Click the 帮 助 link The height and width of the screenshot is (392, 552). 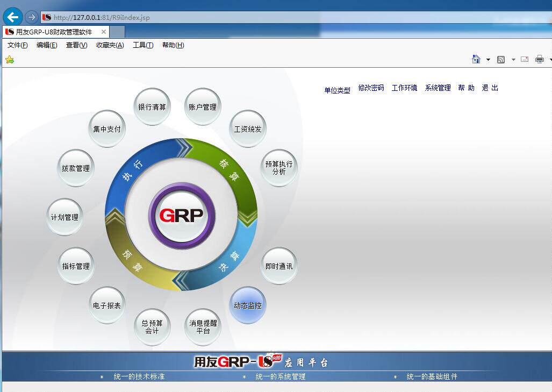point(467,88)
